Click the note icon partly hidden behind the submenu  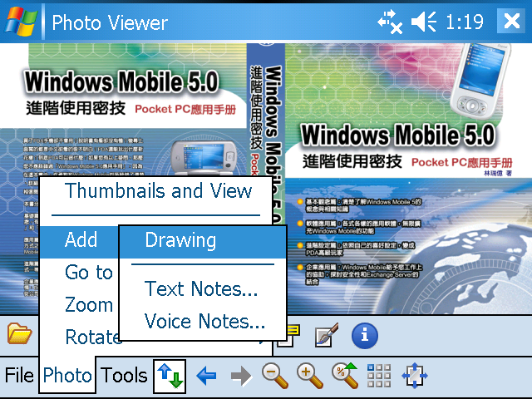(x=293, y=335)
